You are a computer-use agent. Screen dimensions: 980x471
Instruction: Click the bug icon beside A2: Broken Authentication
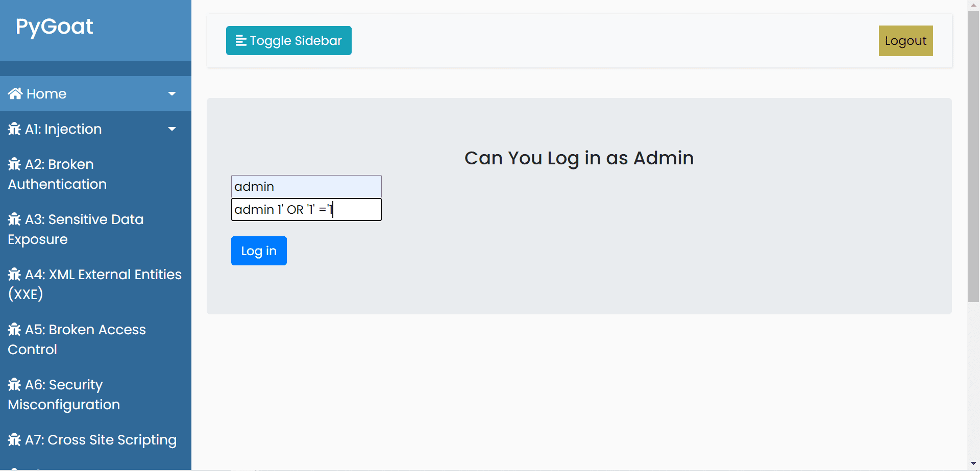coord(14,164)
